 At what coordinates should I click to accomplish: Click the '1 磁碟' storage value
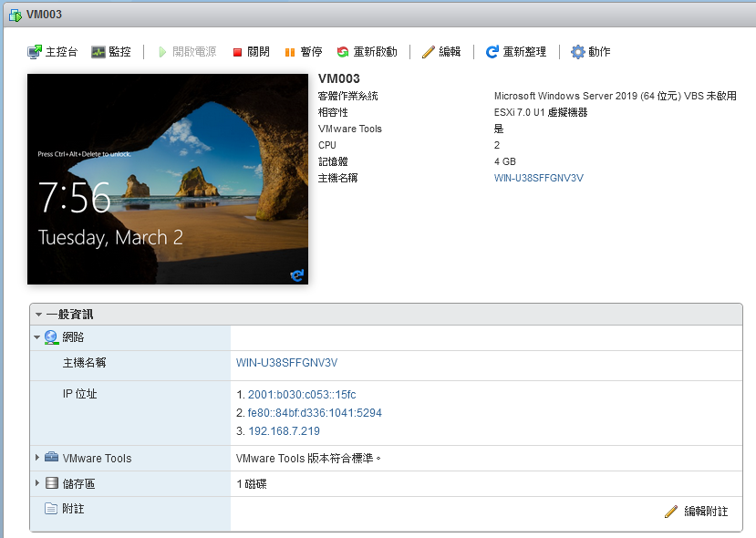point(252,484)
